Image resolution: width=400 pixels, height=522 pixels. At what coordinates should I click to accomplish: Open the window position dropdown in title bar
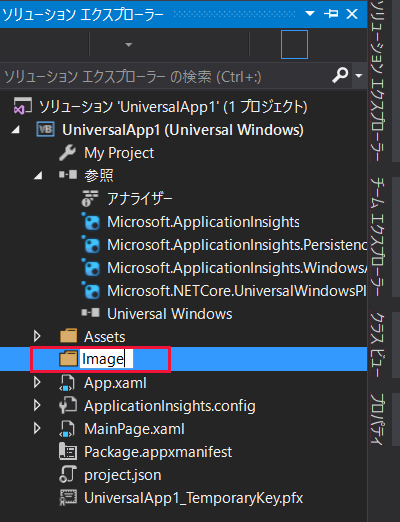coord(310,14)
